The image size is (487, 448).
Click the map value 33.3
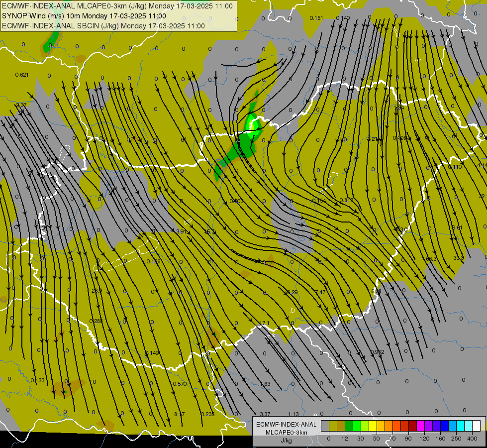(459, 258)
